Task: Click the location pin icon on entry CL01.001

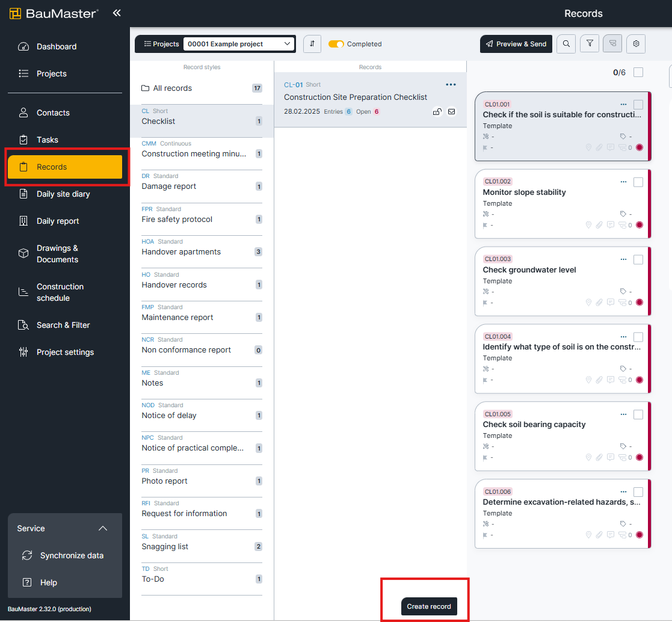Action: pos(588,147)
